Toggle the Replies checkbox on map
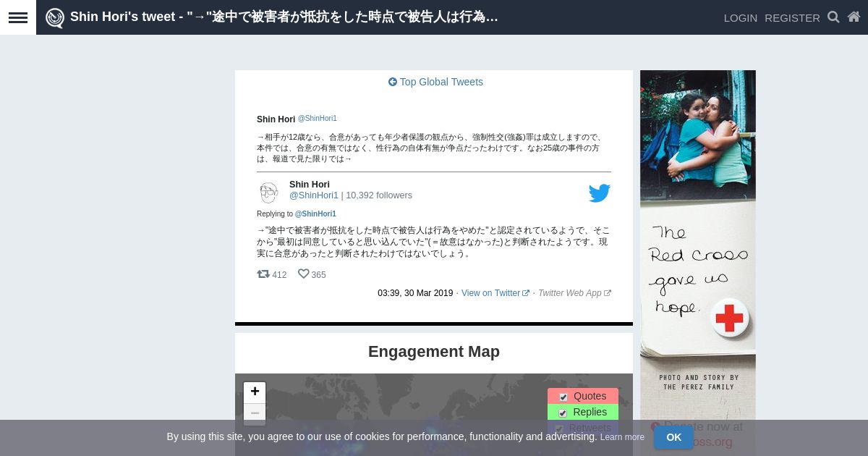The image size is (868, 456). pyautogui.click(x=563, y=413)
